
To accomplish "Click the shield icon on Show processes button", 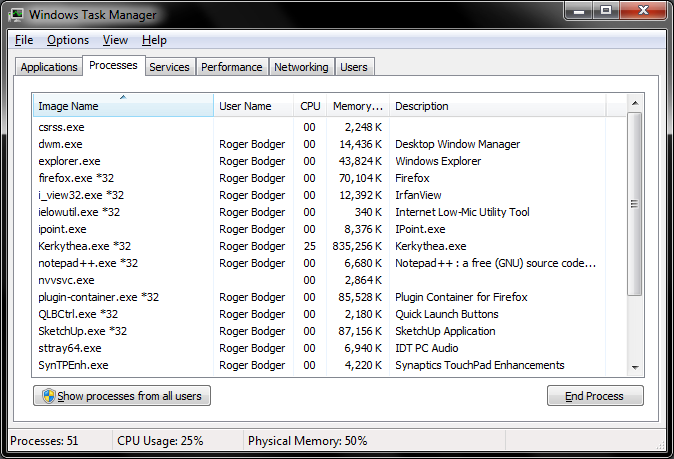I will tap(46, 396).
